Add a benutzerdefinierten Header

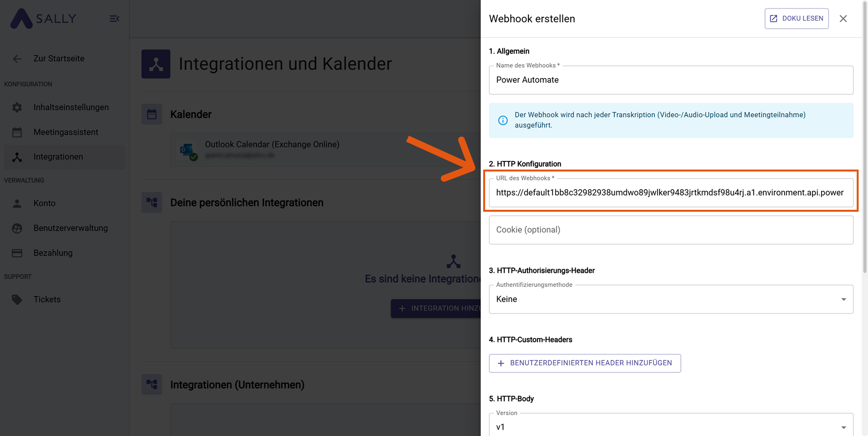coord(585,363)
